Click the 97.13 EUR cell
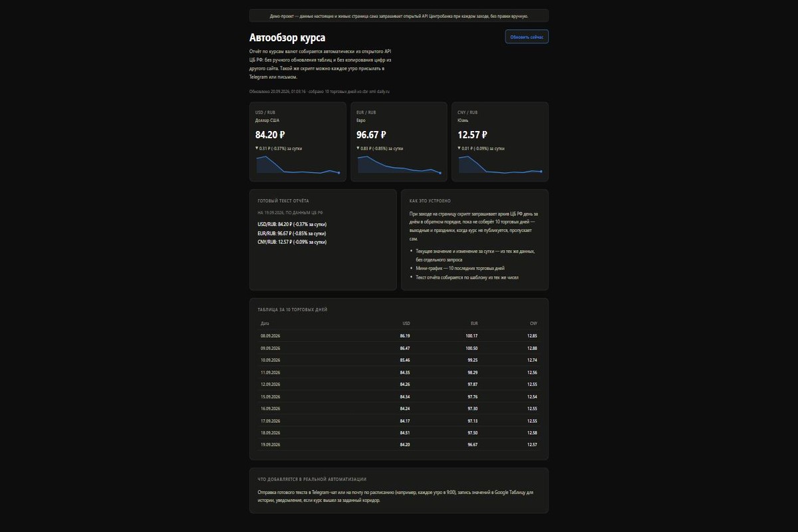 pos(473,421)
